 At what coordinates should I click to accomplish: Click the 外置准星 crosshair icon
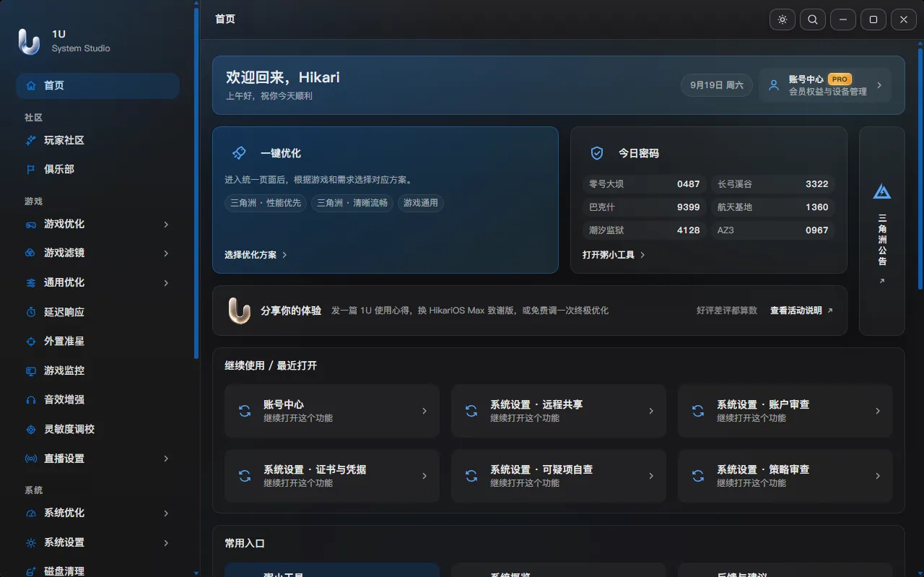click(31, 341)
